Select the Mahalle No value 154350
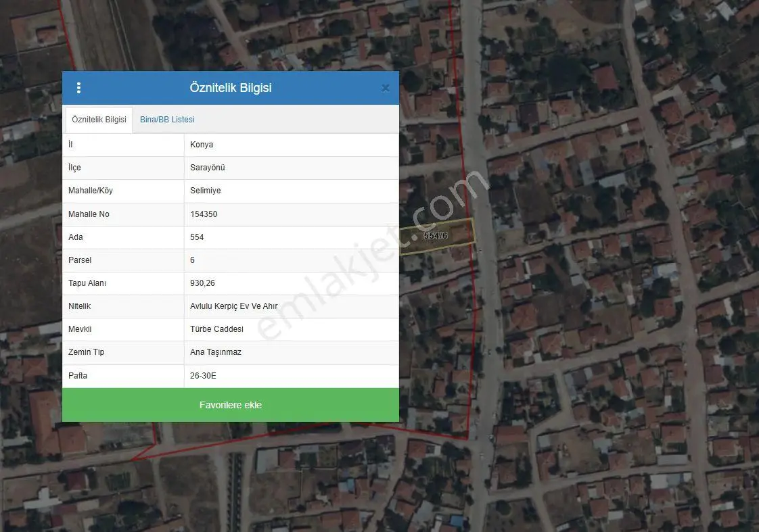The image size is (759, 532). [204, 214]
